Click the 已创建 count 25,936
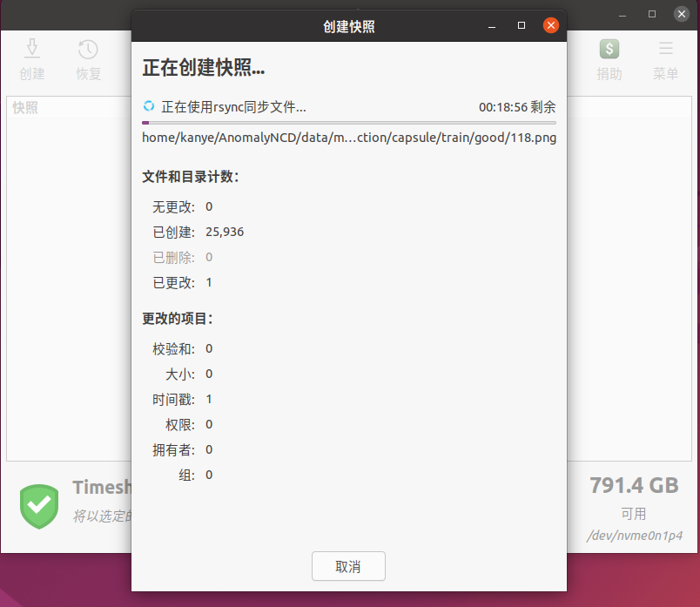This screenshot has width=700, height=607. [x=225, y=232]
